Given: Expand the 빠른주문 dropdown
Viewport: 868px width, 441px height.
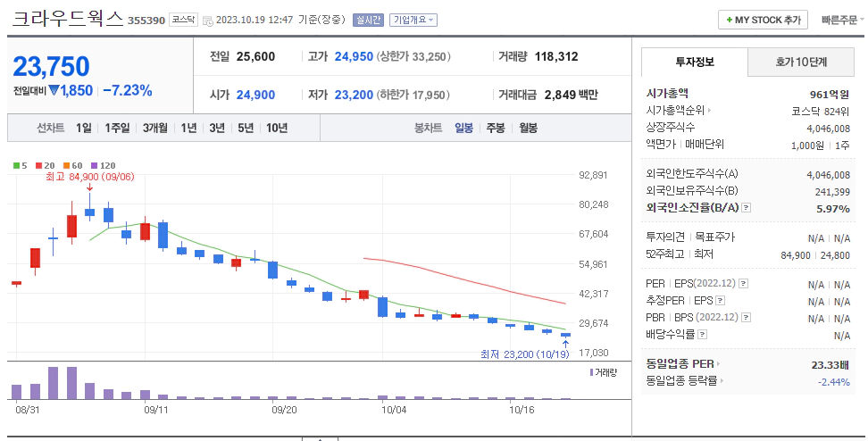Looking at the screenshot, I should click(842, 20).
